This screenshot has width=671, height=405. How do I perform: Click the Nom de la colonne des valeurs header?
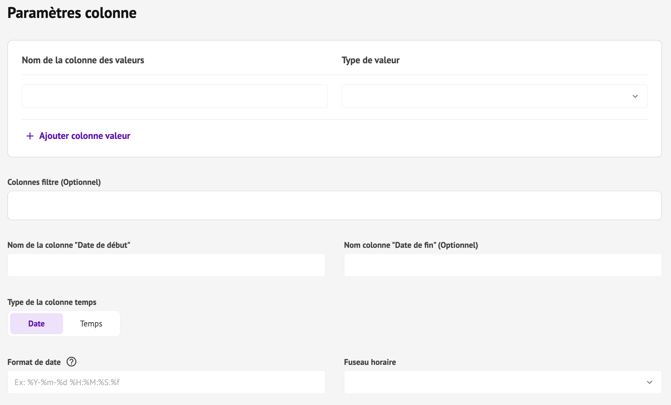[83, 60]
